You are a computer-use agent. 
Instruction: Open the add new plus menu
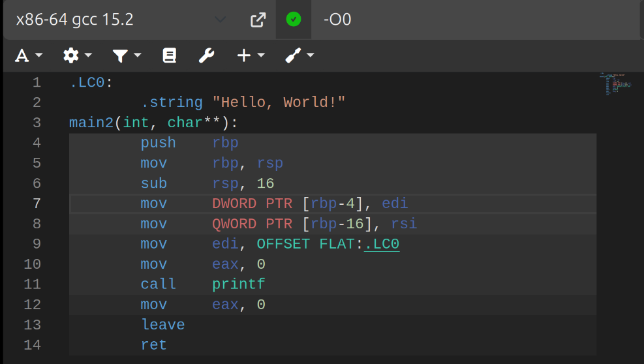coord(251,55)
